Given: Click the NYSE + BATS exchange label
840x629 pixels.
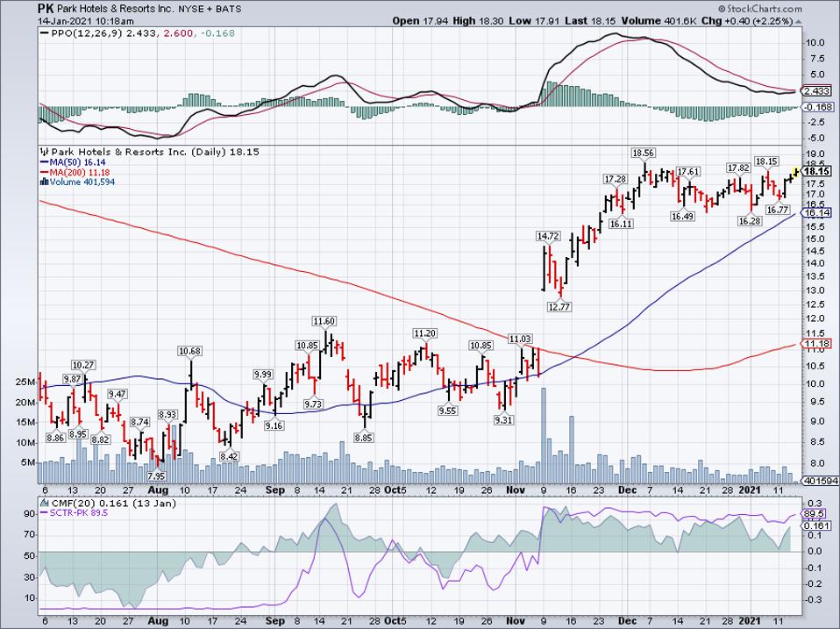Looking at the screenshot, I should (x=210, y=9).
